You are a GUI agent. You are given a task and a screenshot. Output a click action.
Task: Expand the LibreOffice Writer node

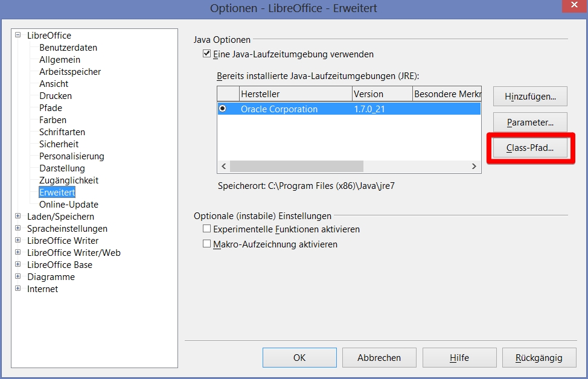point(18,241)
